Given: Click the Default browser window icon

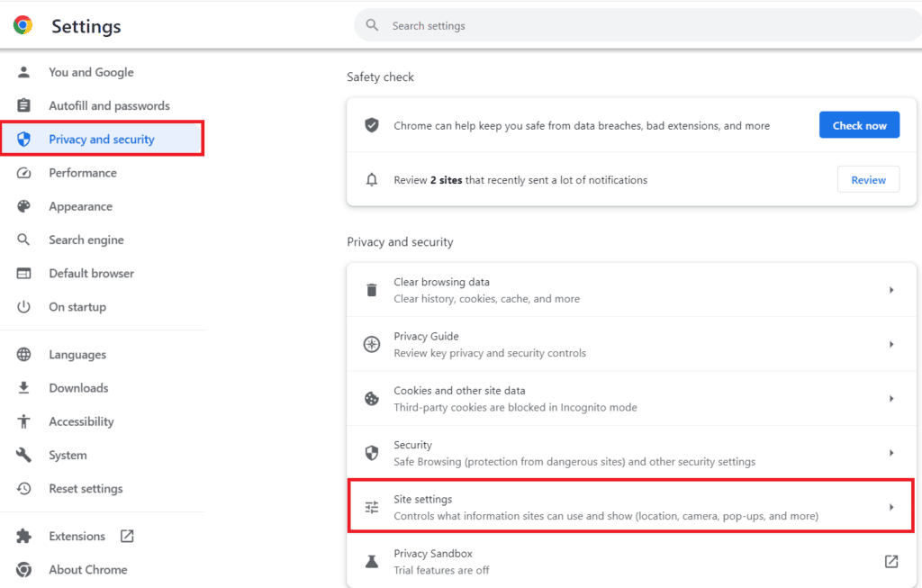Looking at the screenshot, I should click(23, 274).
